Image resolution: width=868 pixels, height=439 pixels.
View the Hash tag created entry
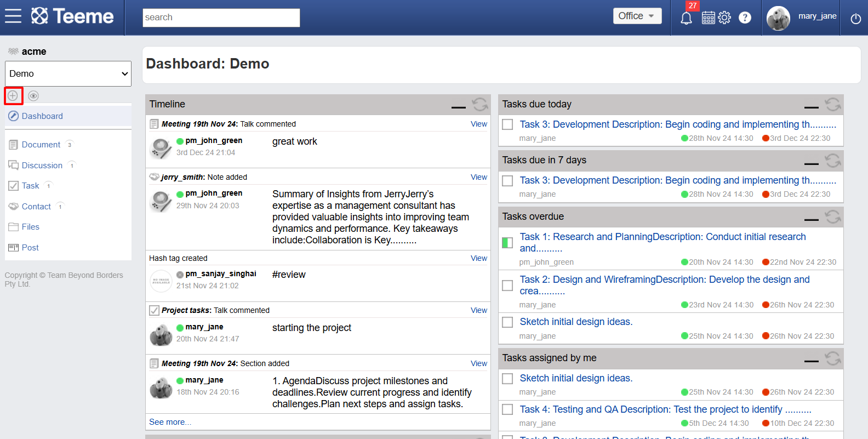[x=479, y=258]
